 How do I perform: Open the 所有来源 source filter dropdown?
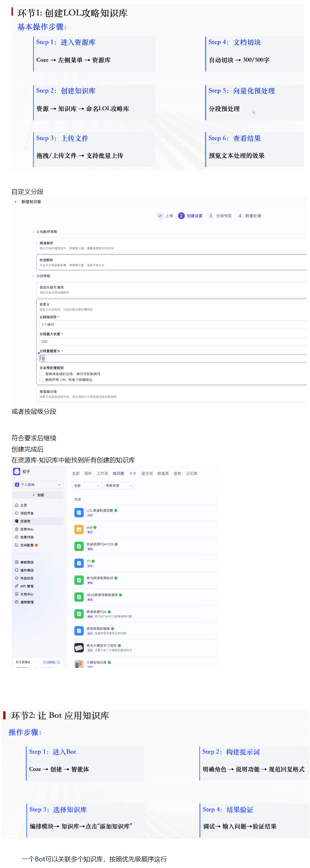(119, 485)
